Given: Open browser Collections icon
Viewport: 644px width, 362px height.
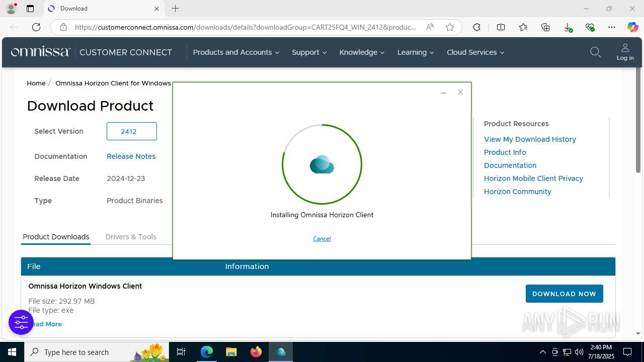Looking at the screenshot, I should point(545,27).
